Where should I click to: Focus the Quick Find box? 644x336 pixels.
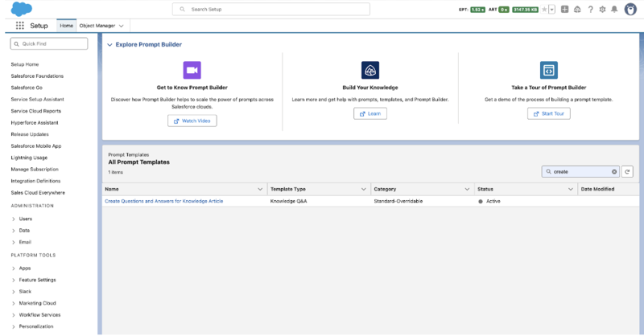point(49,44)
